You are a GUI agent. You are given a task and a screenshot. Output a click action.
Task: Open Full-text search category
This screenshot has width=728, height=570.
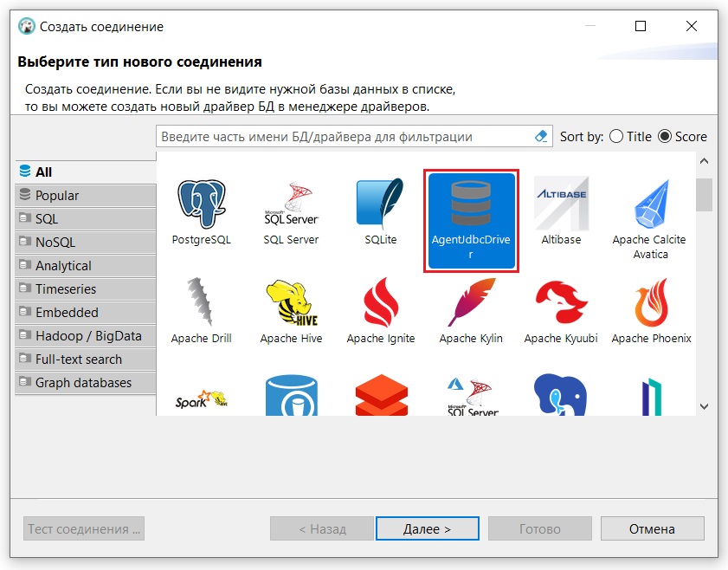(86, 359)
